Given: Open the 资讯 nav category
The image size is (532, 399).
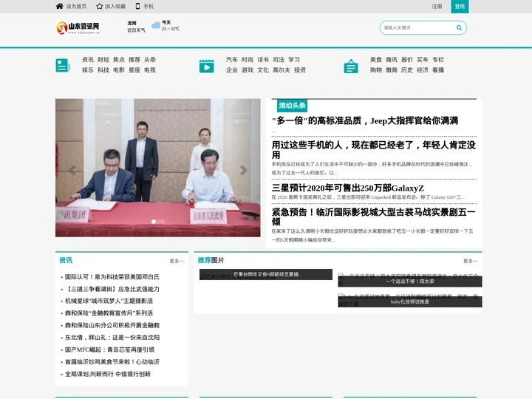Looking at the screenshot, I should click(88, 60).
